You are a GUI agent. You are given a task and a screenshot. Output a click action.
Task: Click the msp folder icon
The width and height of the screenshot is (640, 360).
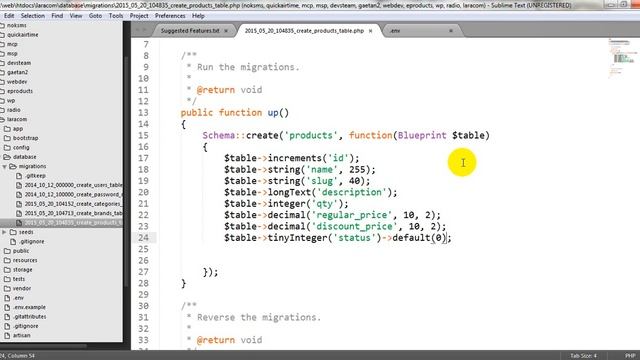coord(2,53)
